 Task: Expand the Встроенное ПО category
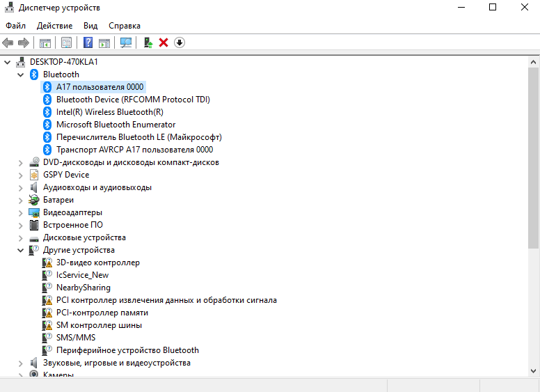click(21, 226)
